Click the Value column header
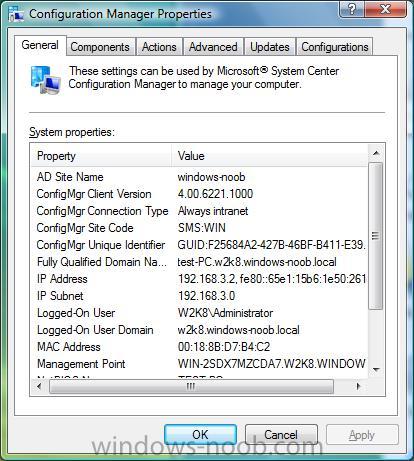This screenshot has width=414, height=461. click(270, 156)
